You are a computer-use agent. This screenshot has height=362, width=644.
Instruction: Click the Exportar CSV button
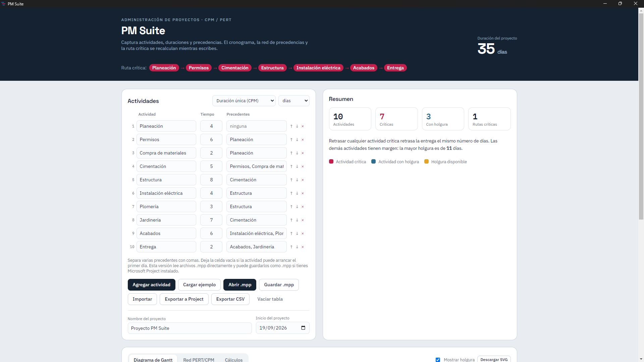tap(230, 299)
